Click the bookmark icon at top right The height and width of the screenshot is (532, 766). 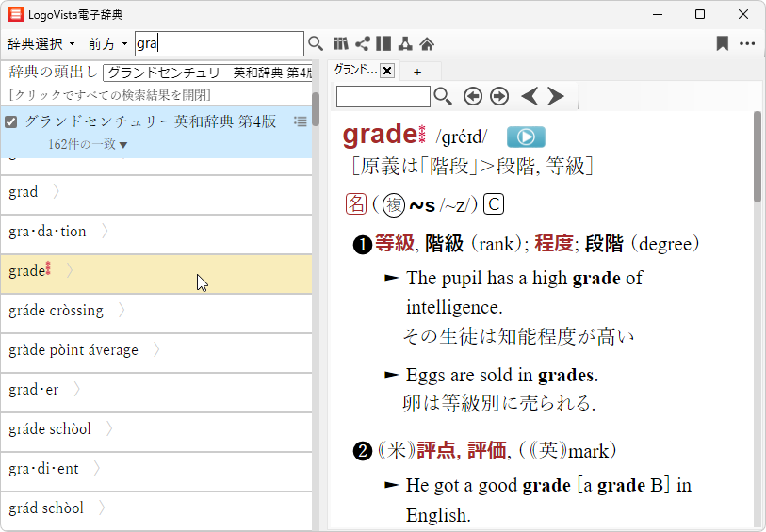point(722,43)
